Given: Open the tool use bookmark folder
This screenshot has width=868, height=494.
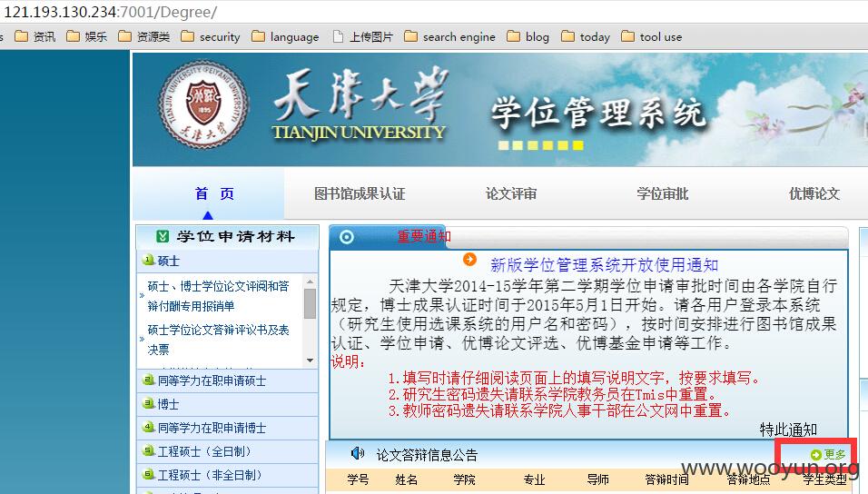Looking at the screenshot, I should coord(652,37).
